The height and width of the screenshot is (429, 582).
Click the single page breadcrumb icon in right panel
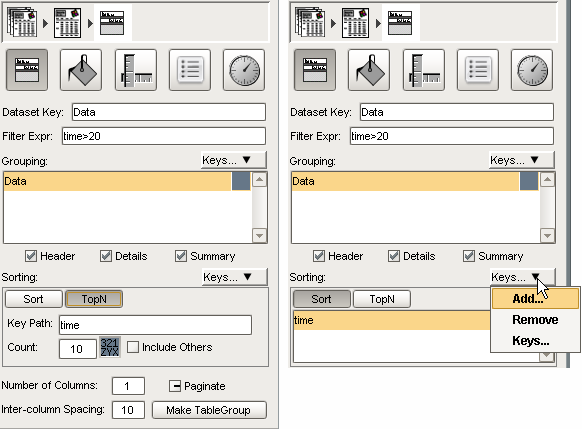point(355,23)
